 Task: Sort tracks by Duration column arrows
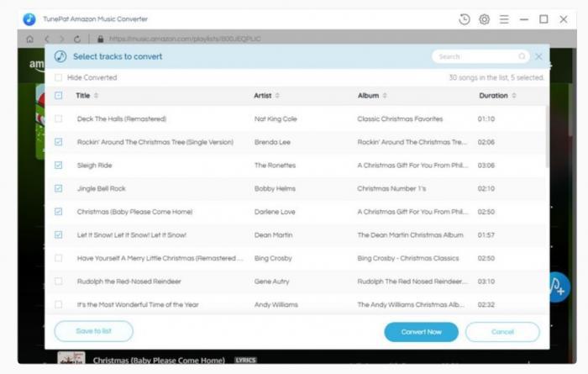coord(514,96)
